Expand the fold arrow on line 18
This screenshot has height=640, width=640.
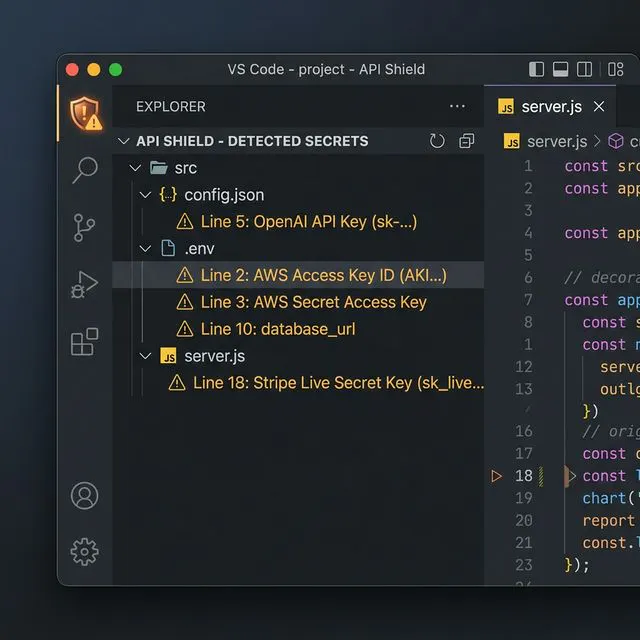click(572, 476)
